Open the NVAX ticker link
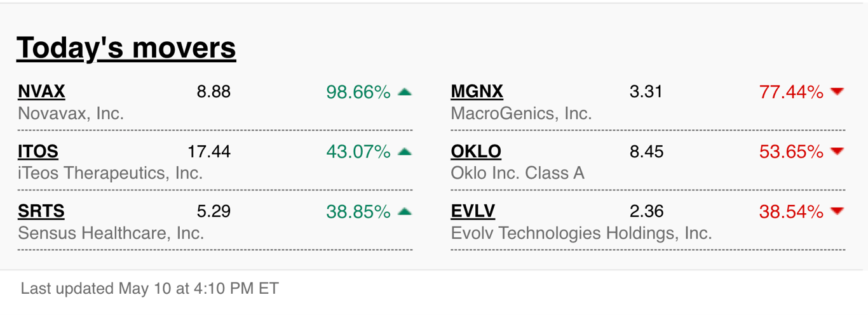 (41, 92)
